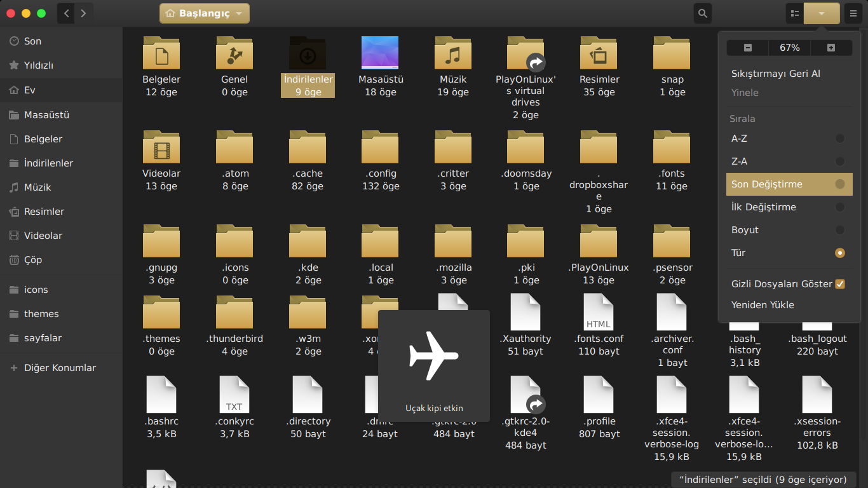Open Masaüstü in the sidebar
The width and height of the screenshot is (868, 488).
pyautogui.click(x=61, y=115)
